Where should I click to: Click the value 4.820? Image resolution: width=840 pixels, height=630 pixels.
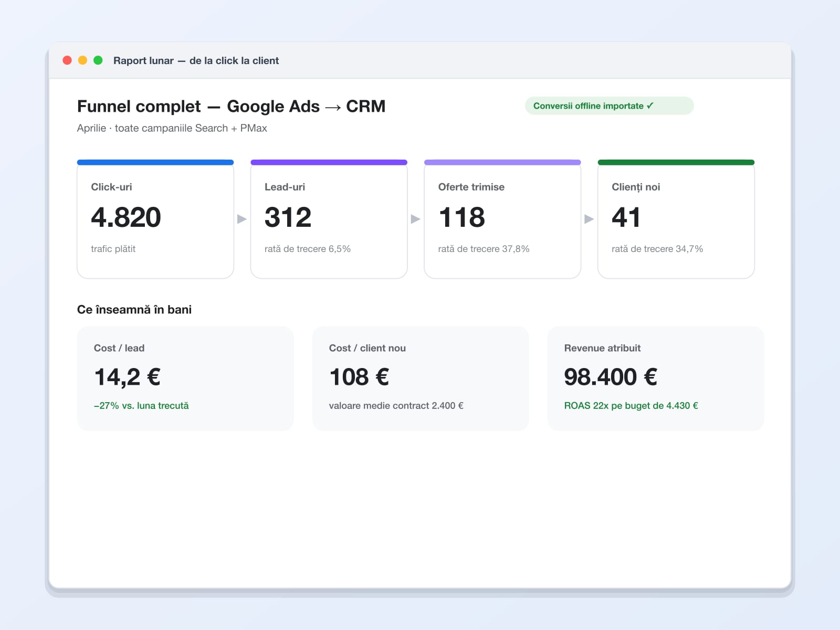126,217
